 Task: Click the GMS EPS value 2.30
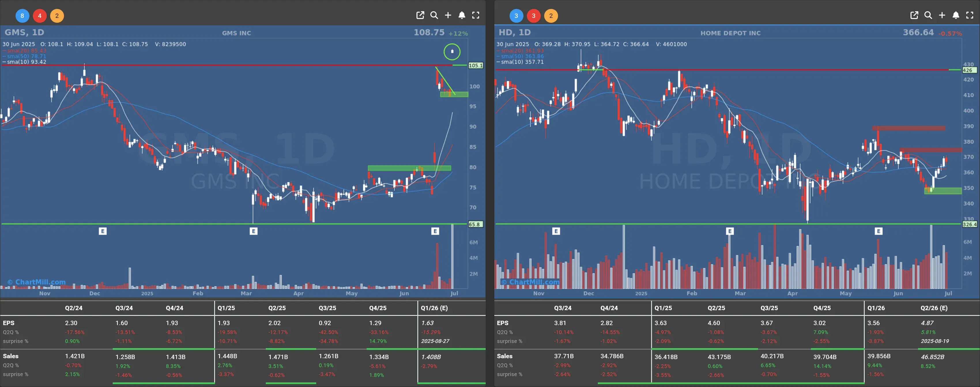[x=71, y=323]
